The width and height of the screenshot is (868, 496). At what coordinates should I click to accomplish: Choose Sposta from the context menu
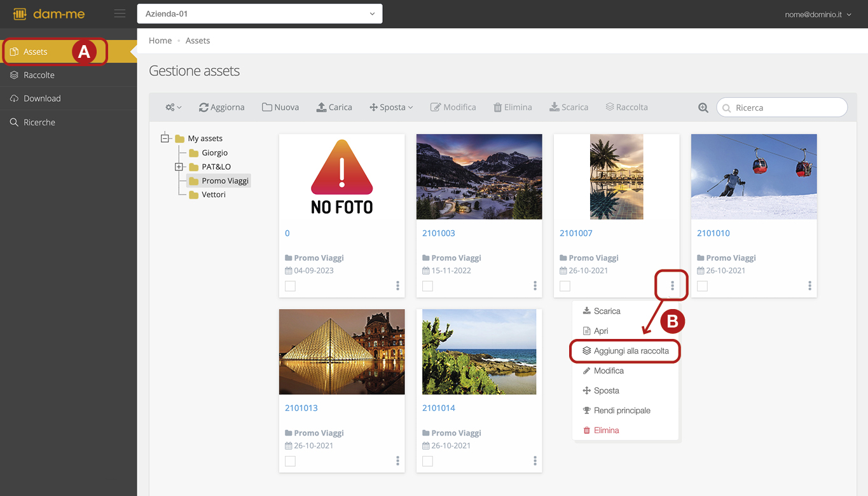pos(626,390)
